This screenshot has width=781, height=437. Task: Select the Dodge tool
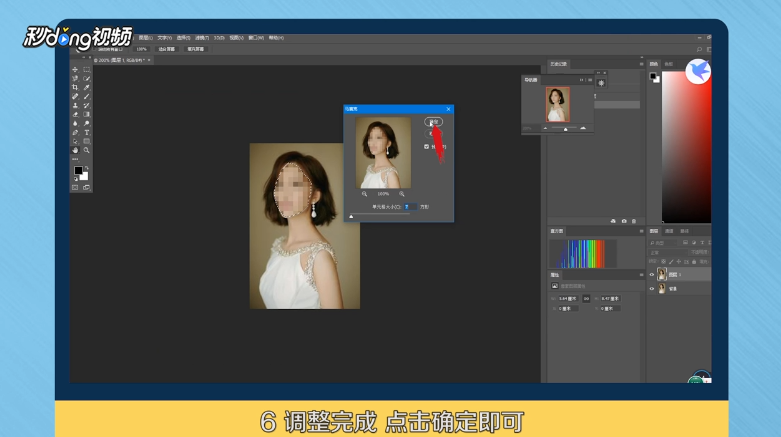87,123
